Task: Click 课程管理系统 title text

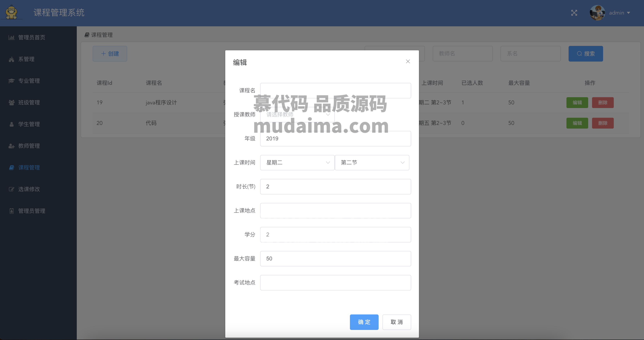Action: (59, 12)
